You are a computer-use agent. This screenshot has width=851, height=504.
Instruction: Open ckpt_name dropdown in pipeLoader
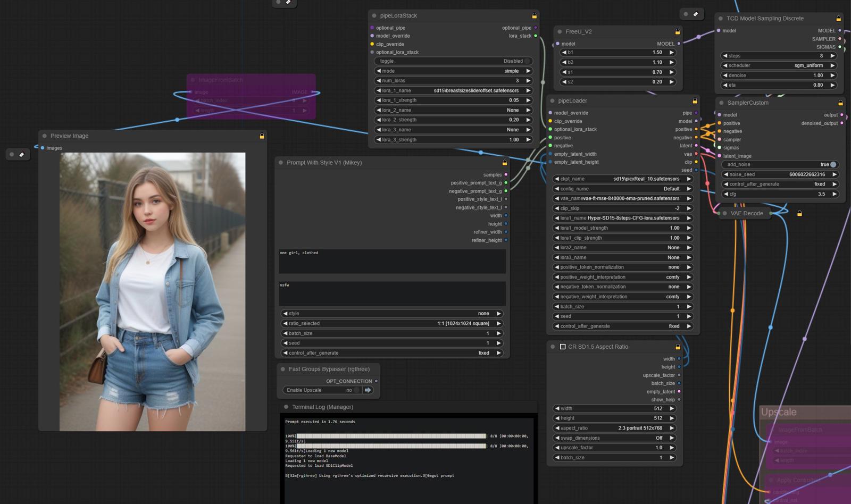tap(623, 179)
